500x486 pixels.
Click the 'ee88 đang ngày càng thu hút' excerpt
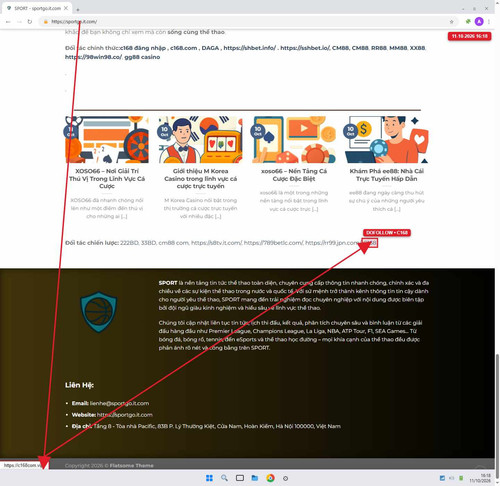pos(387,201)
